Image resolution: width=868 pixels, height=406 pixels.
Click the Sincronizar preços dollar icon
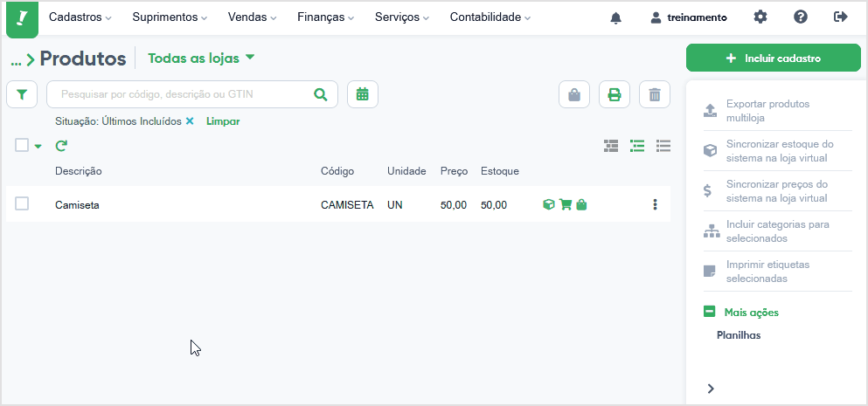point(707,191)
